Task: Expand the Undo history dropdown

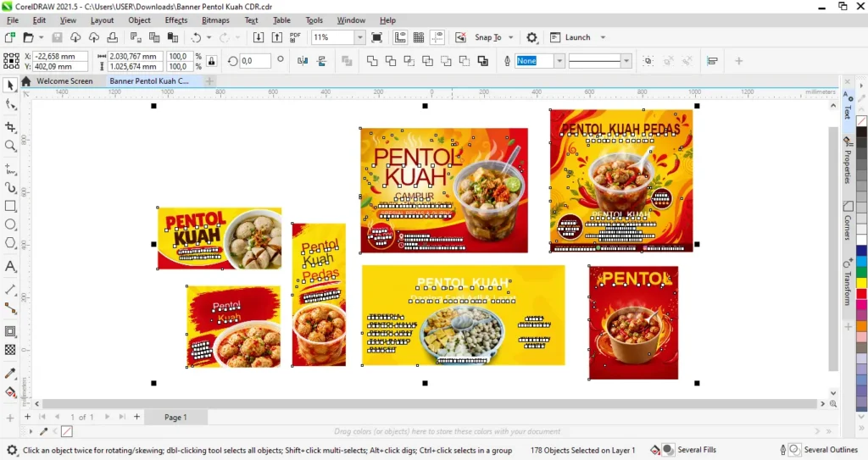Action: (x=209, y=37)
